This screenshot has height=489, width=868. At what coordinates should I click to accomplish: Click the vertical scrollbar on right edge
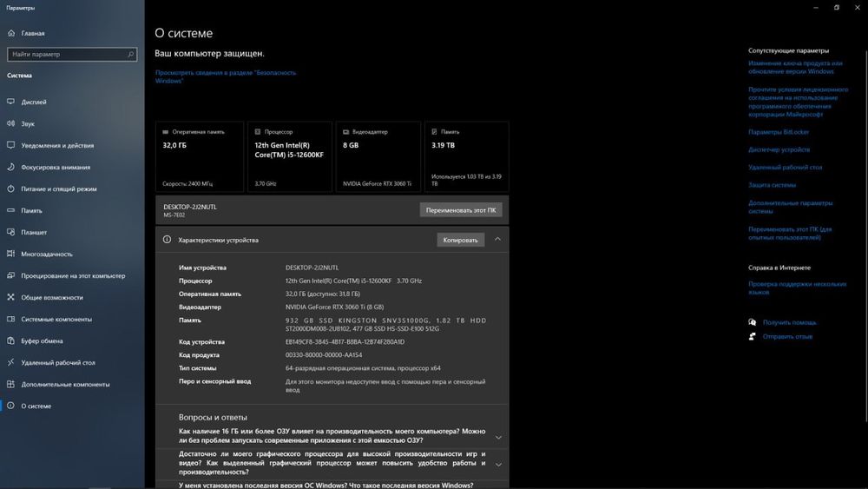tap(865, 235)
